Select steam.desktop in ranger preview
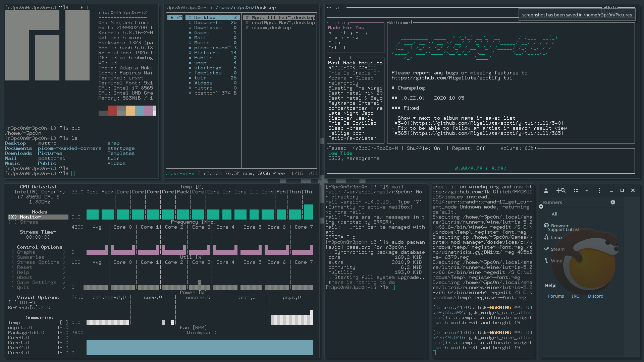This screenshot has width=644, height=362. click(x=279, y=27)
